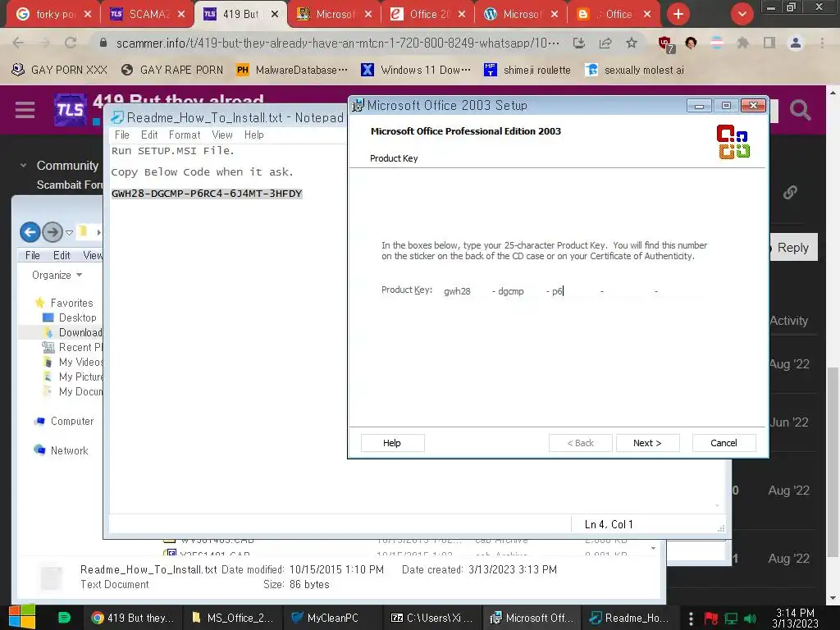Viewport: 840px width, 630px height.
Task: Click the first product key field gwh28
Action: 464,291
